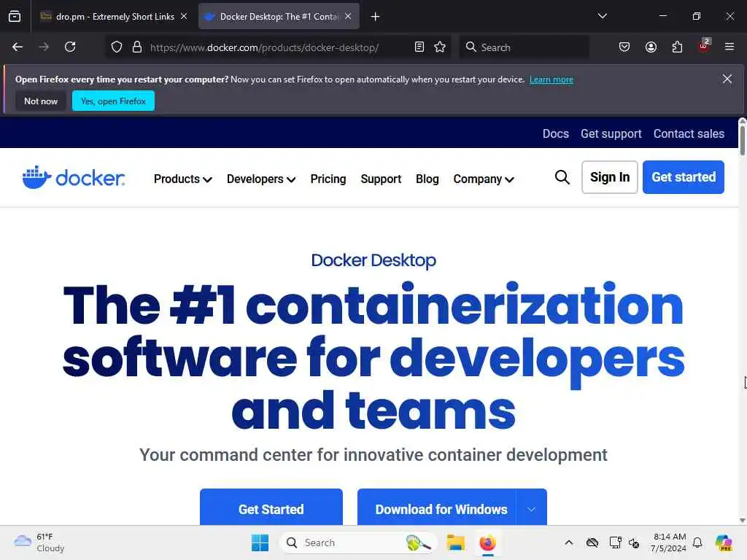Click taskbar Search box
Image resolution: width=747 pixels, height=560 pixels.
click(358, 542)
